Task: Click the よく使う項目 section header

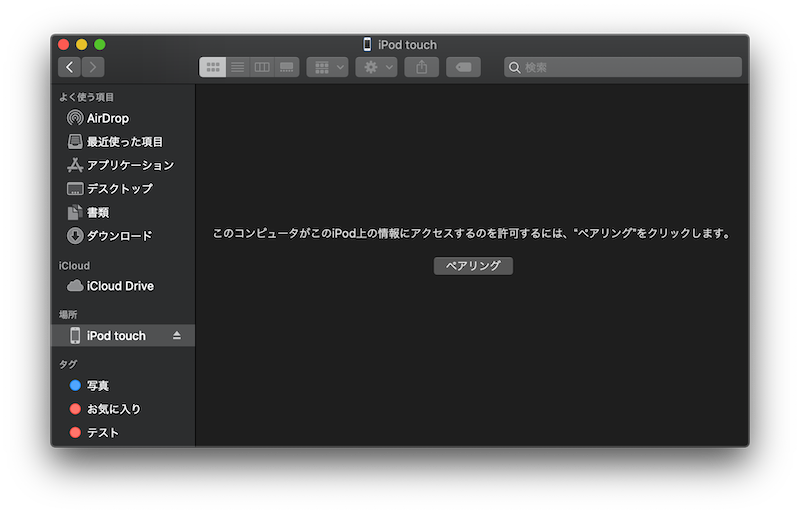Action: 86,97
